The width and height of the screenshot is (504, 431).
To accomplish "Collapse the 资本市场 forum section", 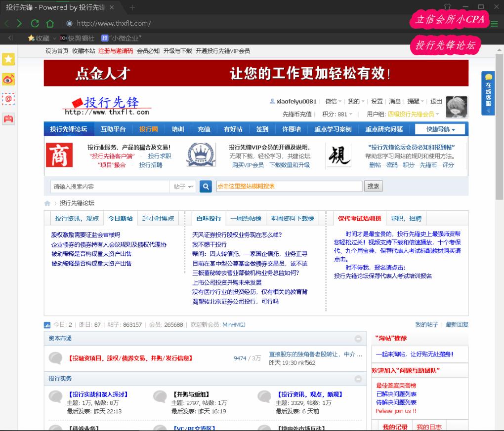I will click(359, 339).
